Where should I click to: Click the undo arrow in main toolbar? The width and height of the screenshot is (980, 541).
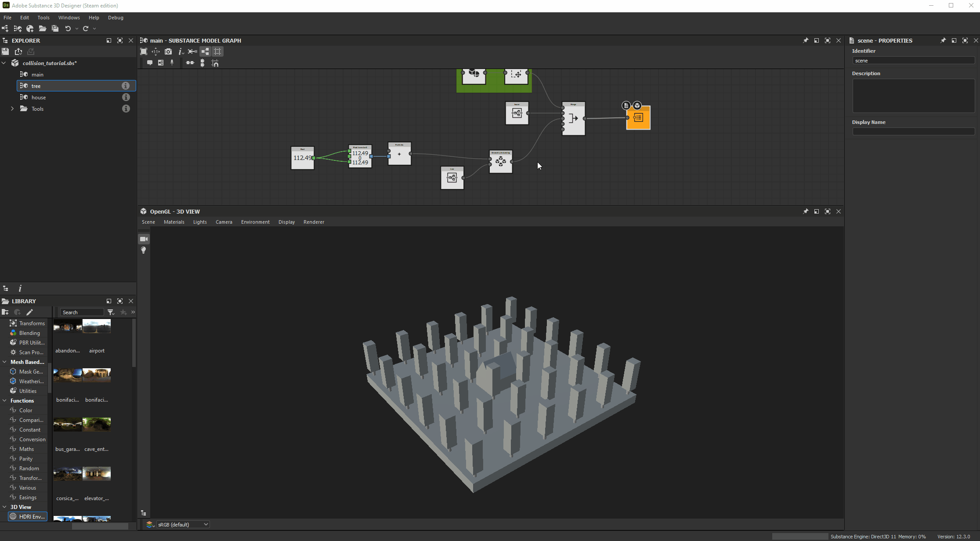point(68,29)
